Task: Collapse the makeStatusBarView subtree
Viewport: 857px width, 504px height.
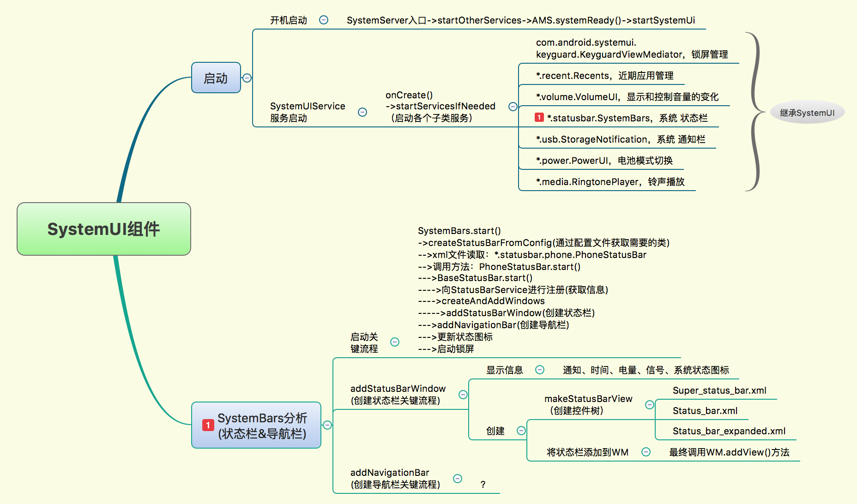Action: (x=650, y=405)
